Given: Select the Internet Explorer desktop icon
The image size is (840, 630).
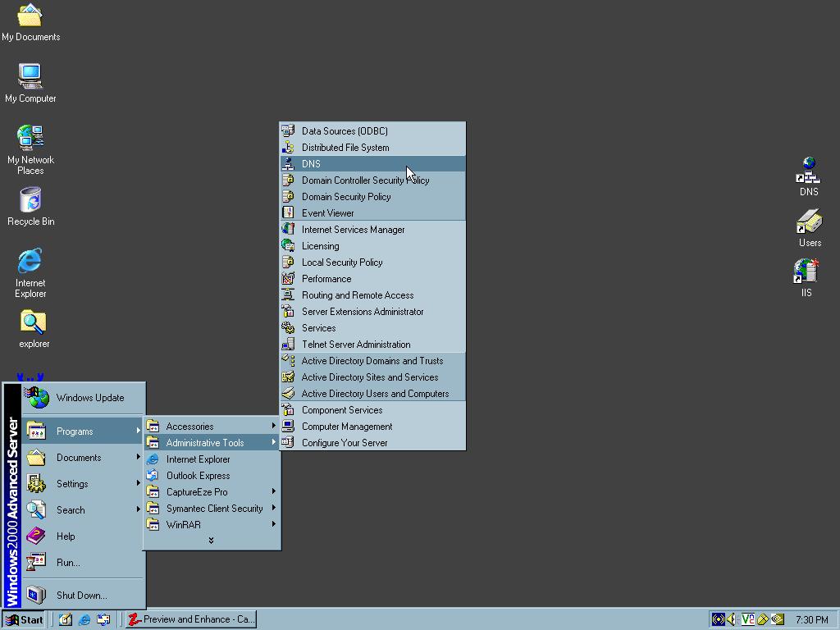Looking at the screenshot, I should (30, 272).
